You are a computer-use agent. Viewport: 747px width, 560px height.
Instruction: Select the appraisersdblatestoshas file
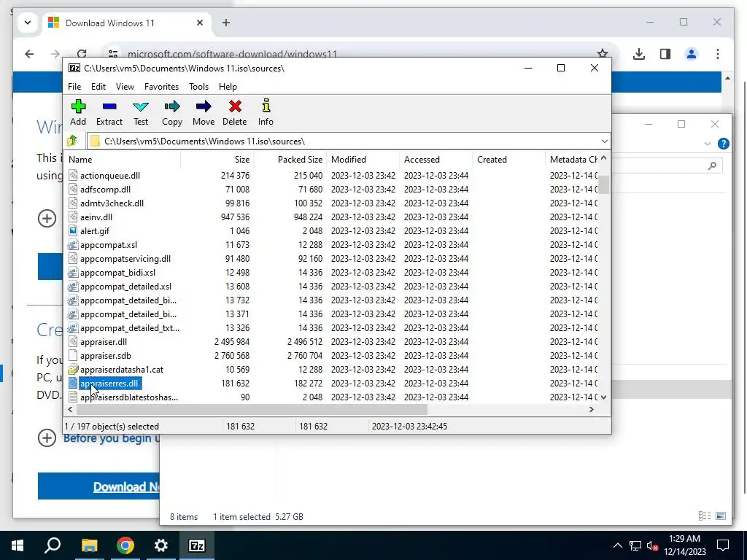coord(129,397)
